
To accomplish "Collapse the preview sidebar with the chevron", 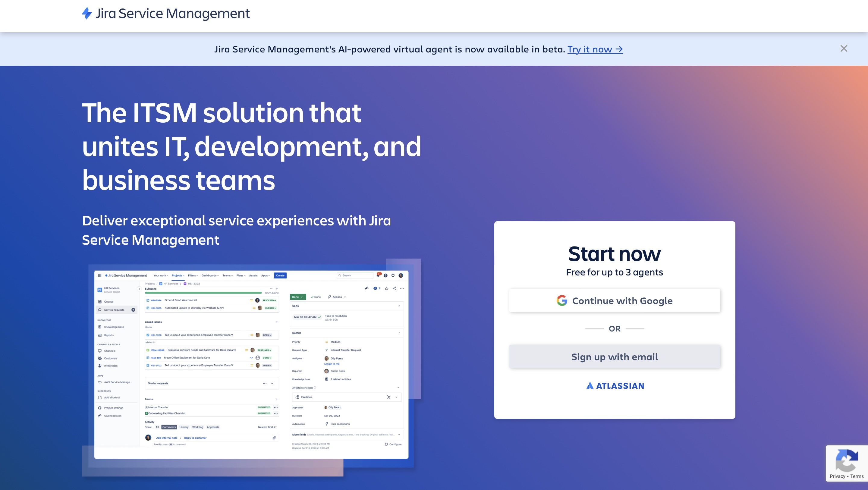I will point(139,289).
